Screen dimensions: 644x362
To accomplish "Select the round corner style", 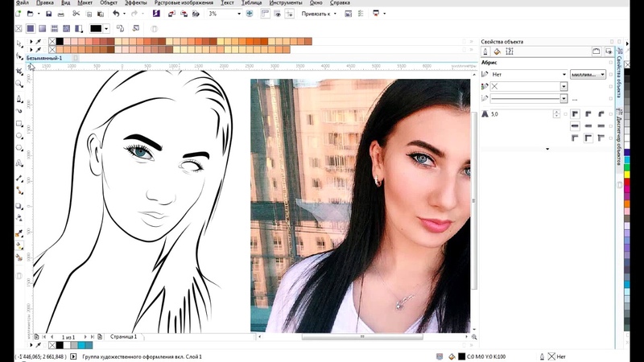I will click(x=588, y=113).
